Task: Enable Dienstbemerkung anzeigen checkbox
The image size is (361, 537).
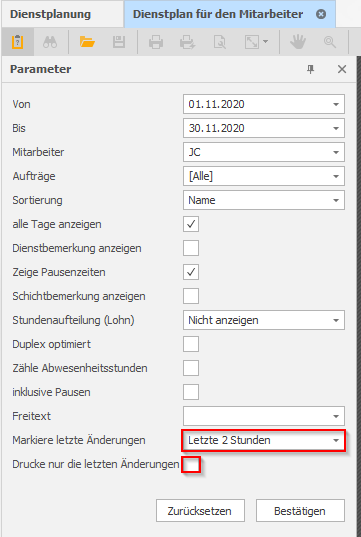Action: click(x=191, y=248)
